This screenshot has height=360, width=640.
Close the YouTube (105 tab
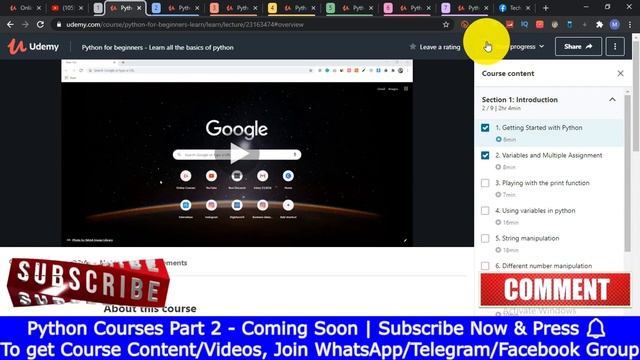pos(81,8)
